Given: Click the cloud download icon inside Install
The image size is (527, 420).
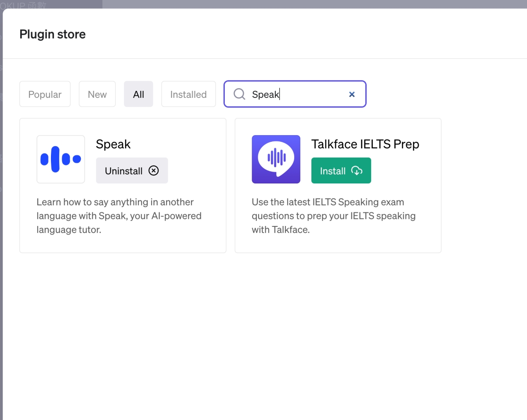Looking at the screenshot, I should pos(357,171).
